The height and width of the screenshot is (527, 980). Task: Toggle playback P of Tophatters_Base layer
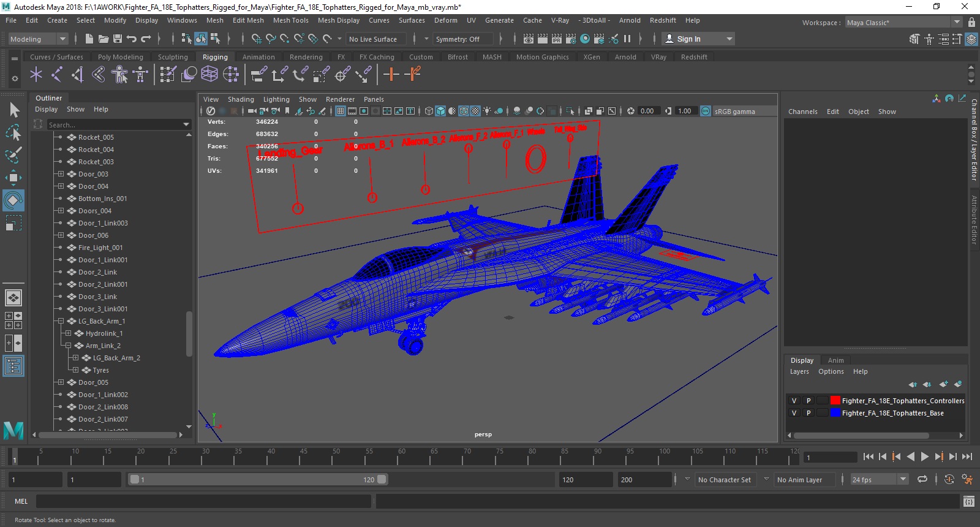click(x=809, y=413)
